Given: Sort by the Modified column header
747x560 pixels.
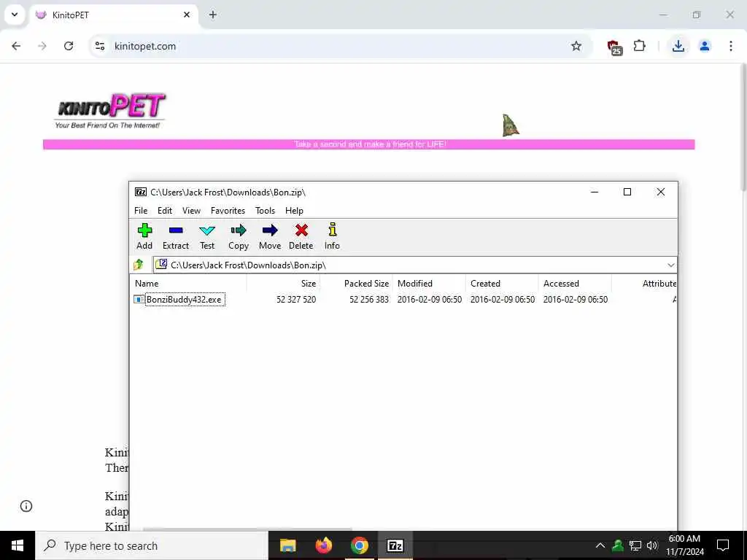Looking at the screenshot, I should click(429, 284).
